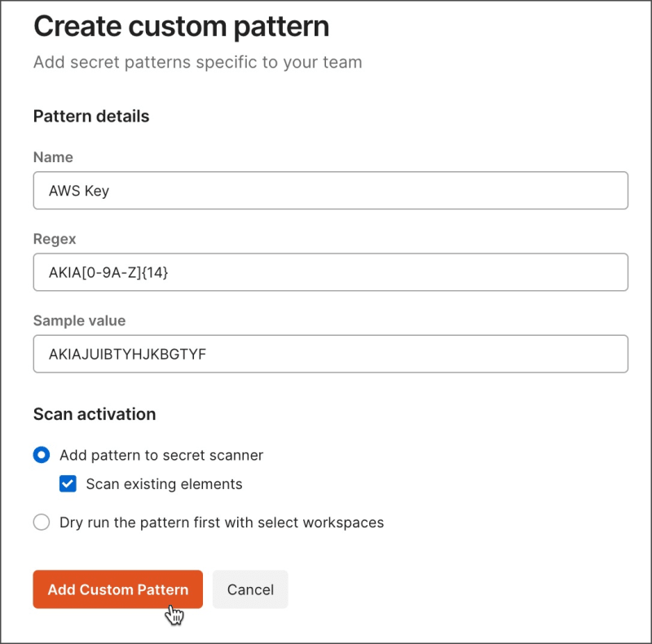Click the "Create custom pattern" title
The width and height of the screenshot is (652, 644).
tap(181, 26)
